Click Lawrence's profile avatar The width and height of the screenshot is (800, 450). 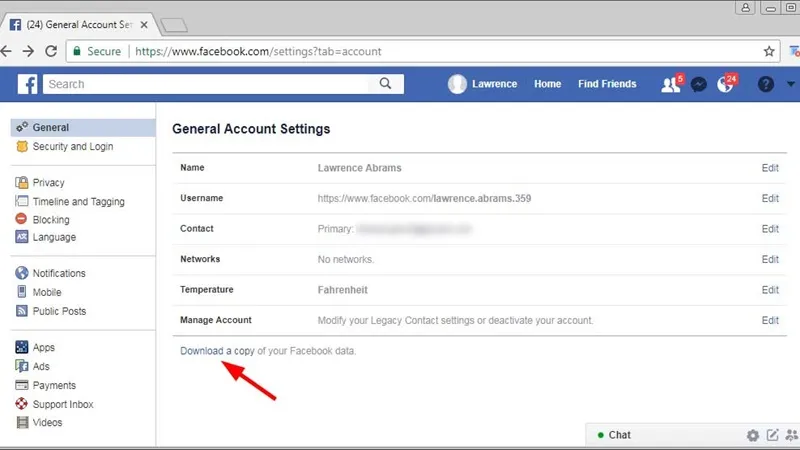click(x=457, y=84)
